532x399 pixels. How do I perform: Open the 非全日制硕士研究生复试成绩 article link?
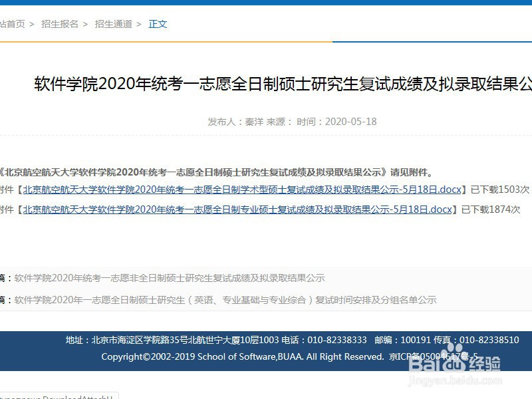pyautogui.click(x=170, y=278)
